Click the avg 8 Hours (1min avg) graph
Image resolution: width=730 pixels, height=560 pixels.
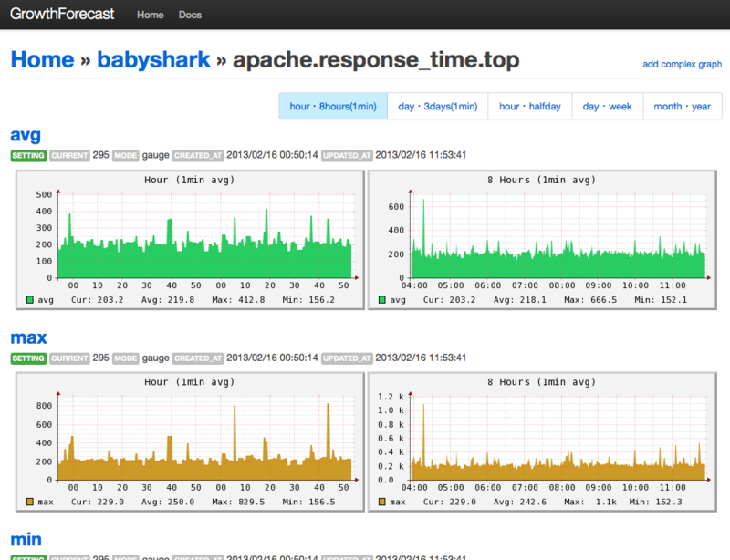point(542,240)
